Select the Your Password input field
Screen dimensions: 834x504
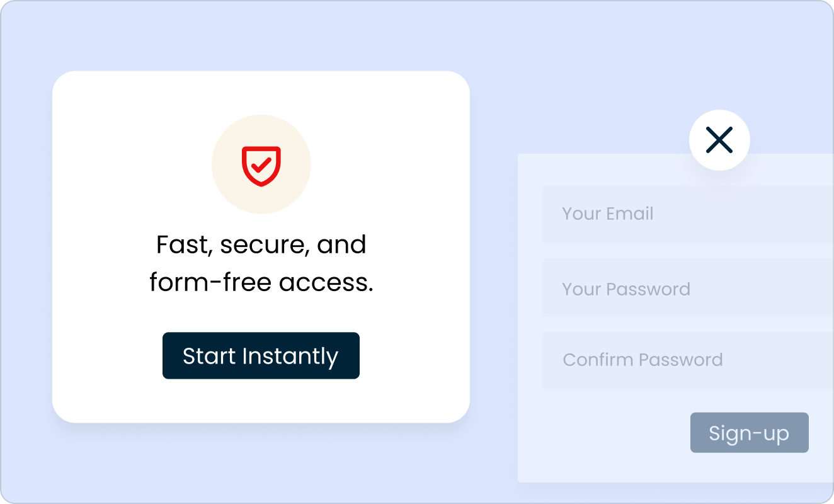[688, 289]
